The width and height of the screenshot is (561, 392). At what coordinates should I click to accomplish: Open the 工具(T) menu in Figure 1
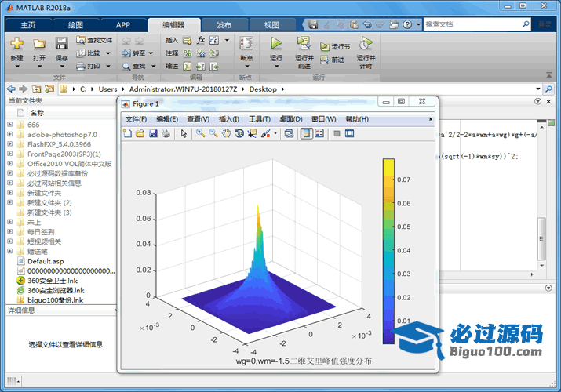coord(260,119)
